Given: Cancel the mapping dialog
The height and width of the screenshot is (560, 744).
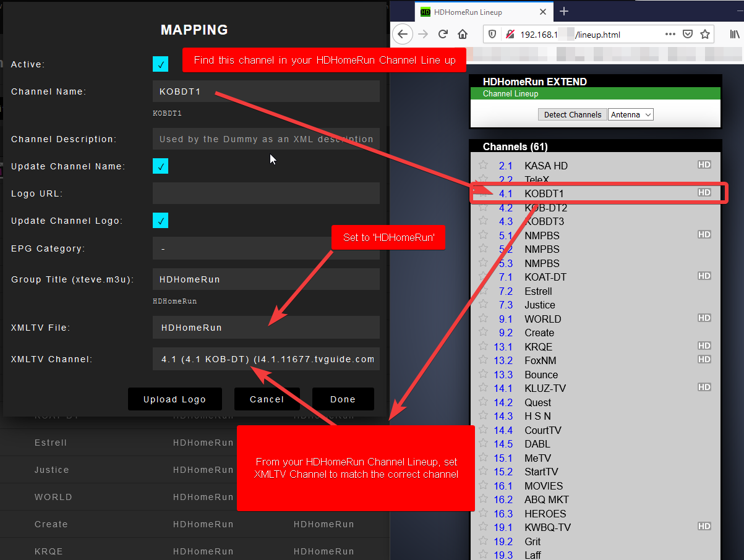Looking at the screenshot, I should pos(267,399).
